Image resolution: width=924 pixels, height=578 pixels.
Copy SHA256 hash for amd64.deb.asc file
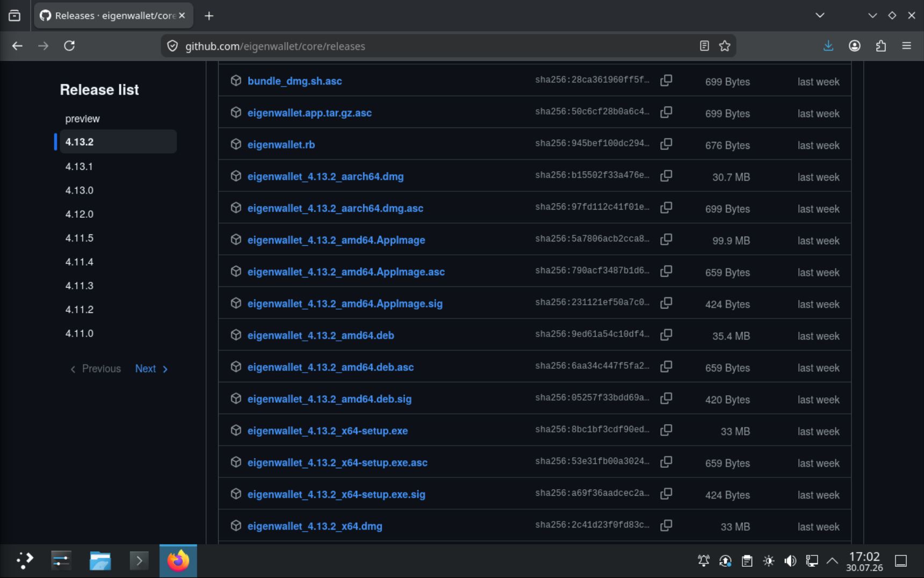click(x=666, y=366)
